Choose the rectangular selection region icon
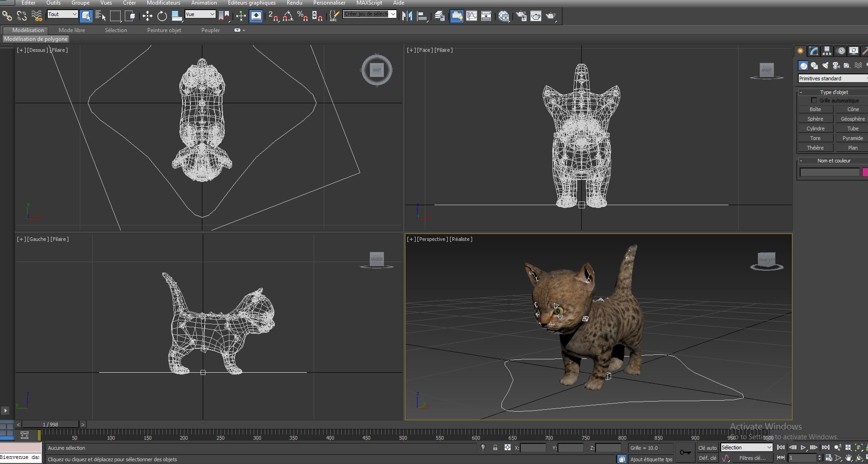The width and height of the screenshot is (868, 464). click(x=116, y=16)
